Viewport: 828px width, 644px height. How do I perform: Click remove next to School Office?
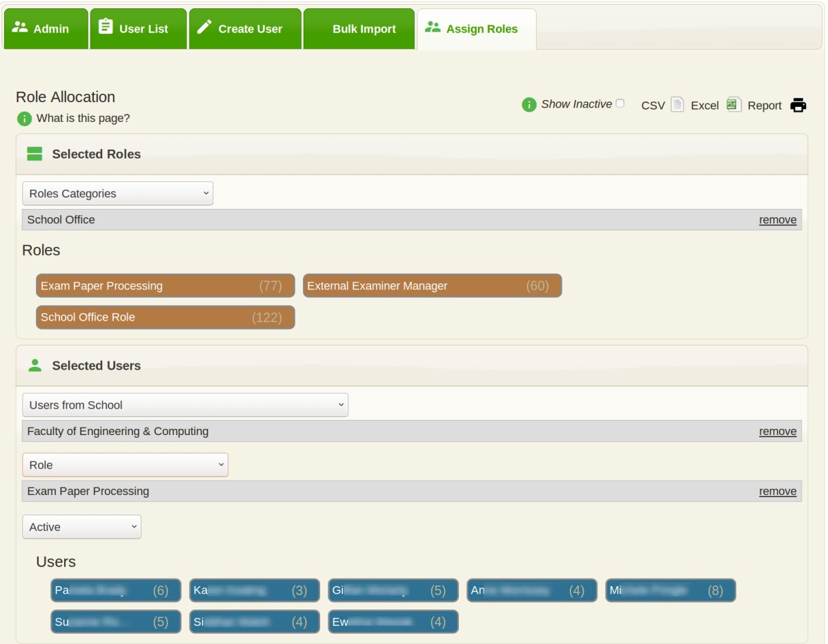tap(778, 219)
